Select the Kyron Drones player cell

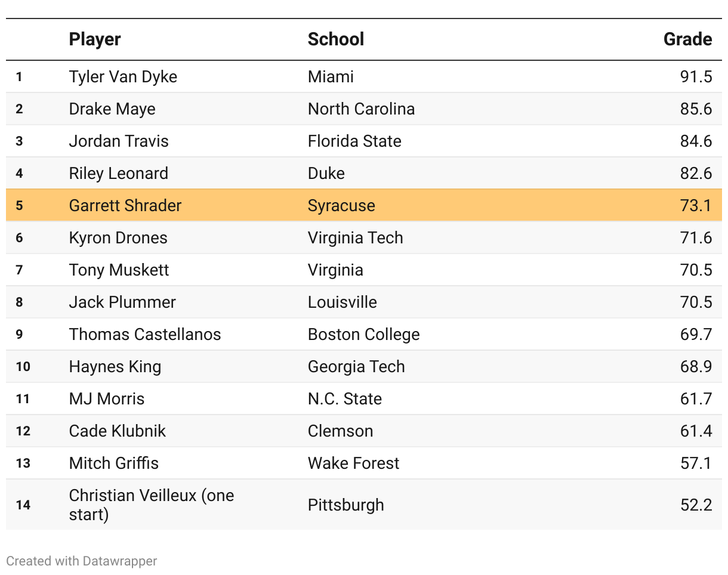(x=118, y=238)
